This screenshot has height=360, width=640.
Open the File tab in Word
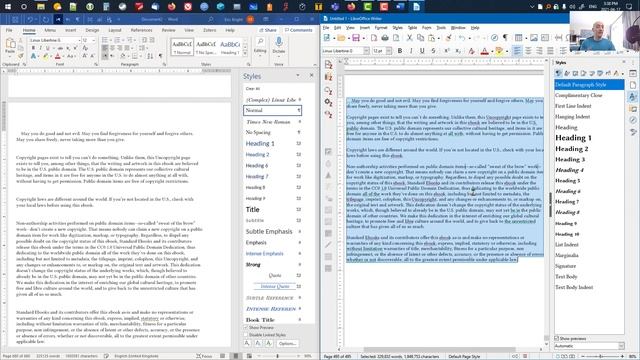9,30
